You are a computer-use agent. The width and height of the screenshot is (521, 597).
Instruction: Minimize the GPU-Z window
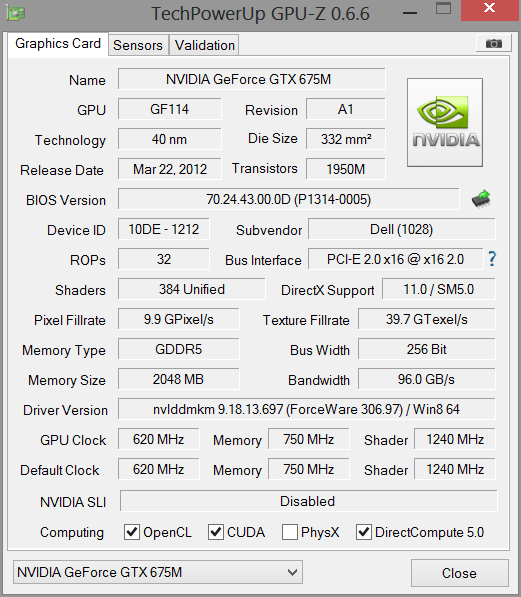[x=410, y=13]
